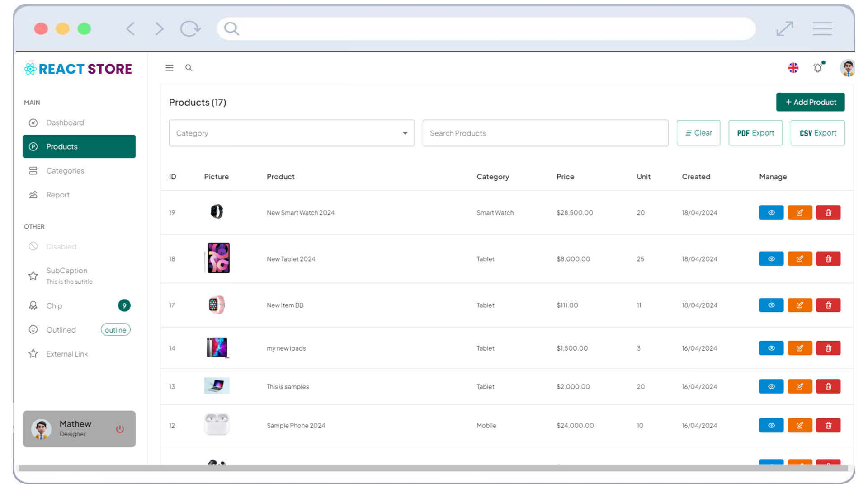Screen dimensions: 868x488
Task: View Sample Phone 2024 with eye button
Action: point(771,425)
